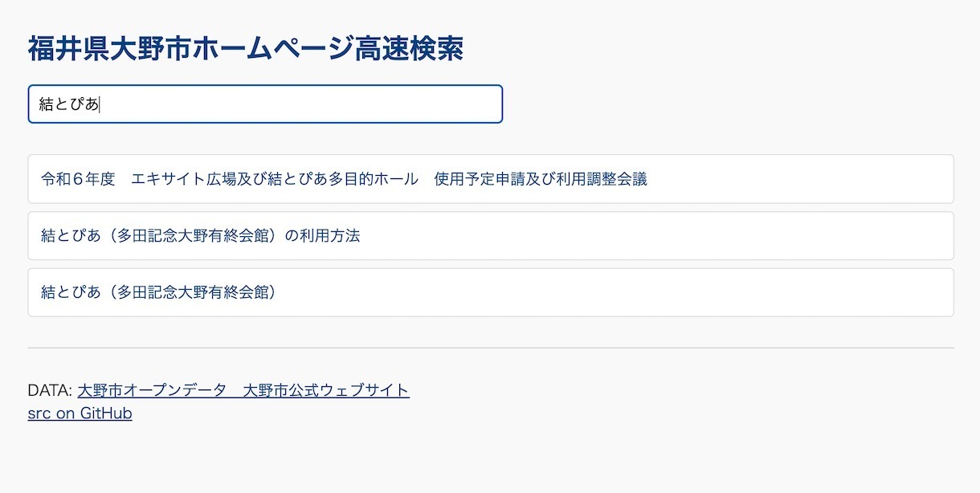Click the 福井県大野市ホームページ高速検索 page heading
980x493 pixels.
click(x=245, y=49)
